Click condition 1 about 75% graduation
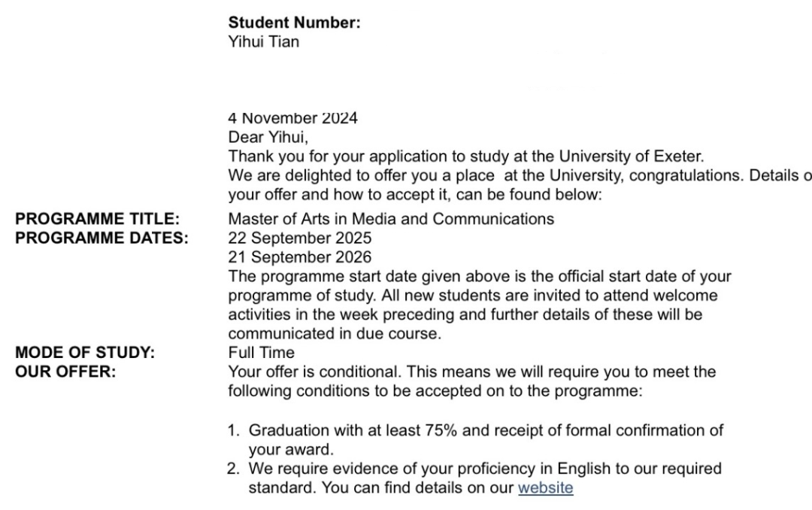 click(485, 430)
